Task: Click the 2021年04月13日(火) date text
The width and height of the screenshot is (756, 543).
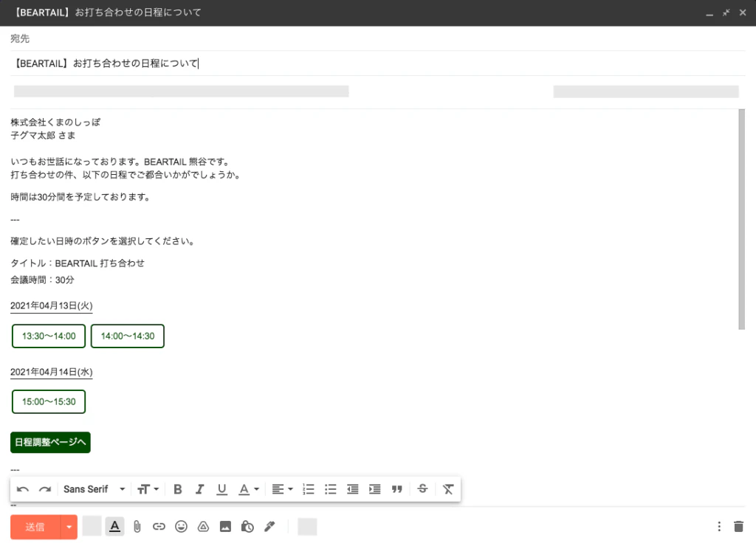Action: tap(52, 306)
